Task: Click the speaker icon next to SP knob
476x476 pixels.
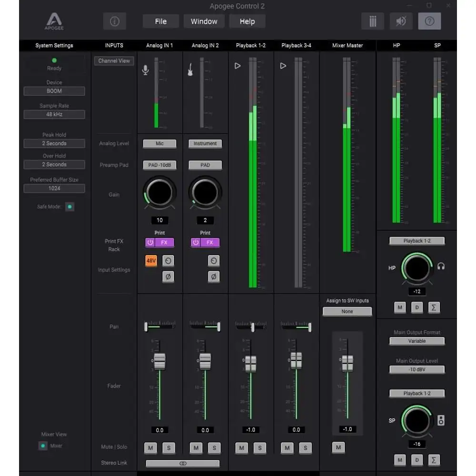Action: click(441, 420)
